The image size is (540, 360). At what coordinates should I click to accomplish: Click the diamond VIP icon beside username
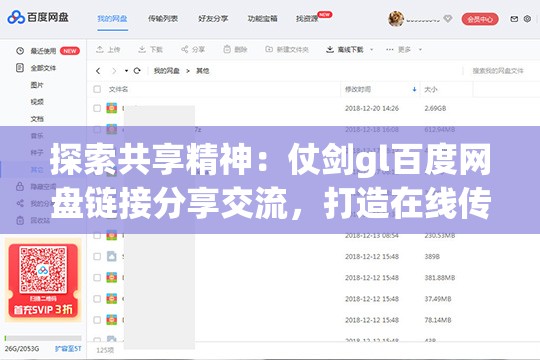[448, 19]
